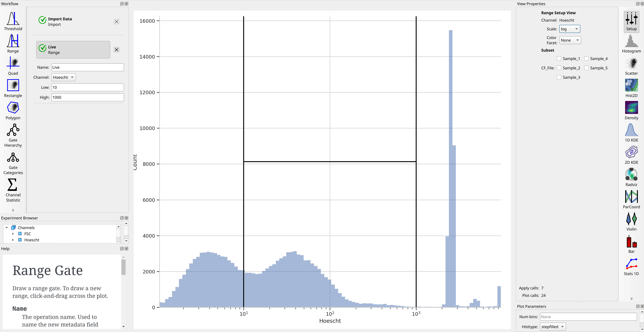Open the Stats 1D view
This screenshot has width=644, height=332.
[x=631, y=266]
